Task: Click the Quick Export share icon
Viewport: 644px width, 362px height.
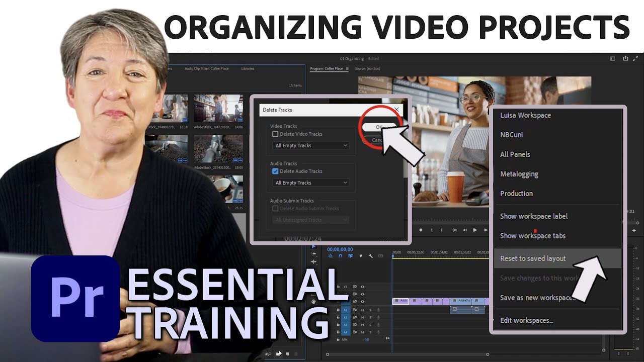Action: [x=625, y=58]
